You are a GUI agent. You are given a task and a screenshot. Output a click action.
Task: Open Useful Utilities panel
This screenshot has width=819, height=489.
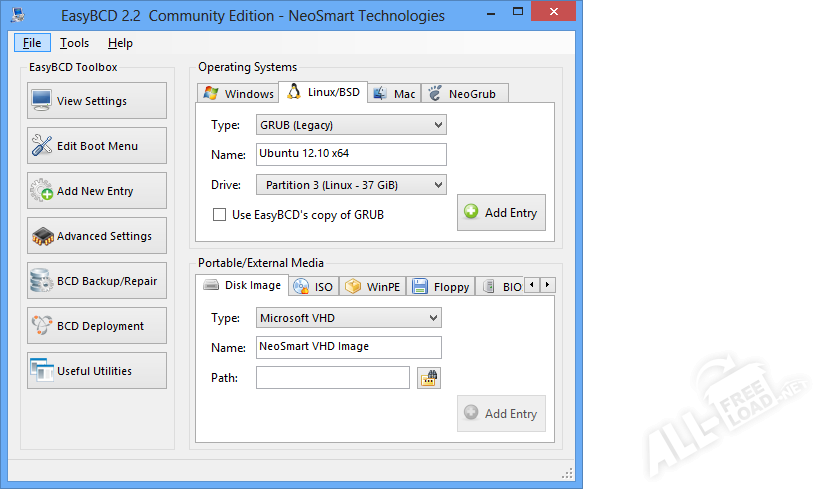97,371
